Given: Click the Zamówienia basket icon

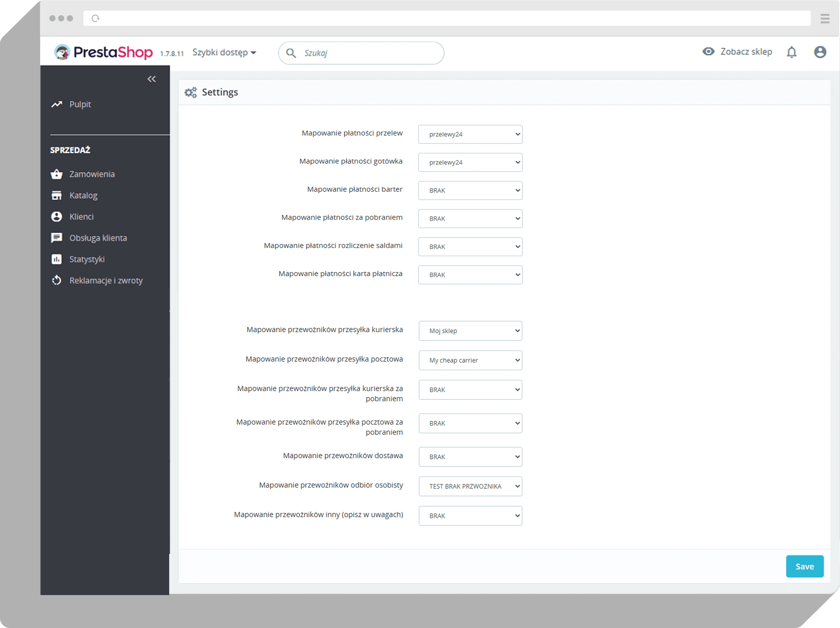Looking at the screenshot, I should click(x=56, y=174).
